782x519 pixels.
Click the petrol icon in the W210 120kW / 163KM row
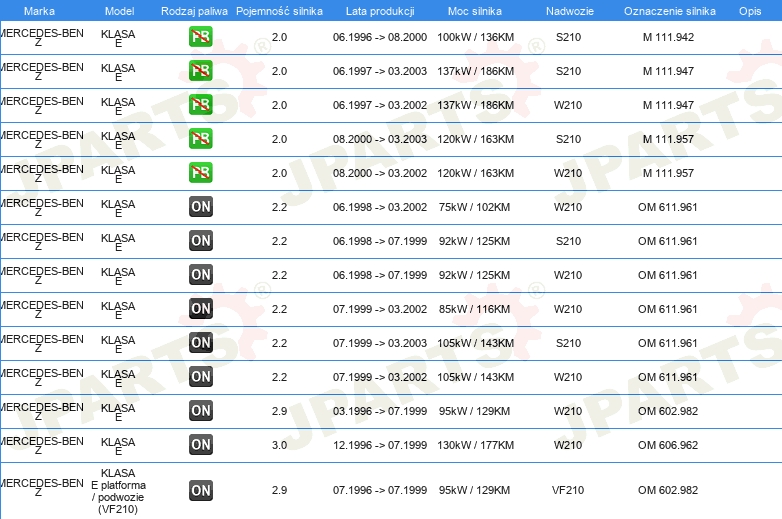tap(200, 173)
